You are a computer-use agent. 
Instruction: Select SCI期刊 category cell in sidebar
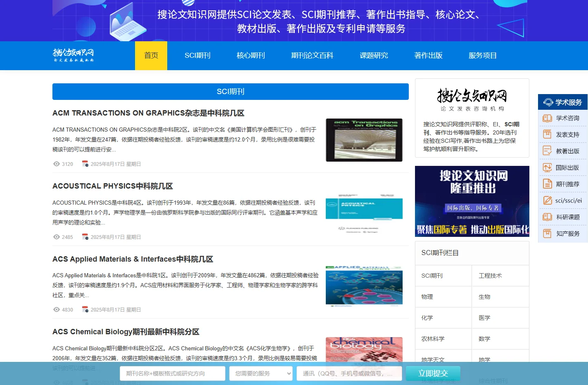pos(443,276)
